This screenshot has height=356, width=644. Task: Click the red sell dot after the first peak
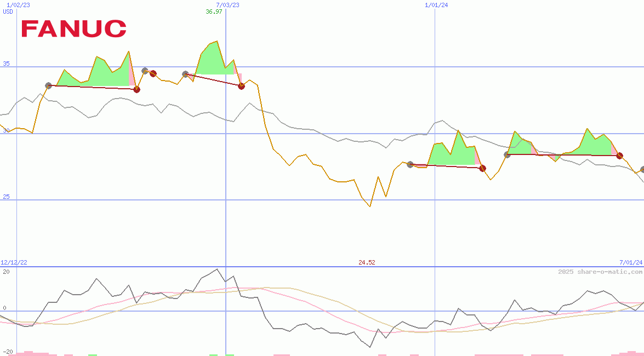[x=136, y=89]
